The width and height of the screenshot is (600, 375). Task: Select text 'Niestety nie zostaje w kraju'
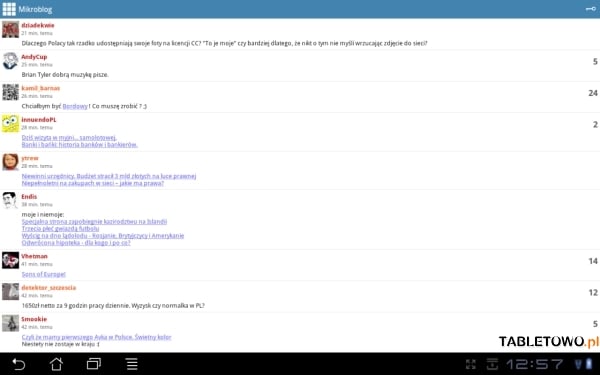pos(60,344)
